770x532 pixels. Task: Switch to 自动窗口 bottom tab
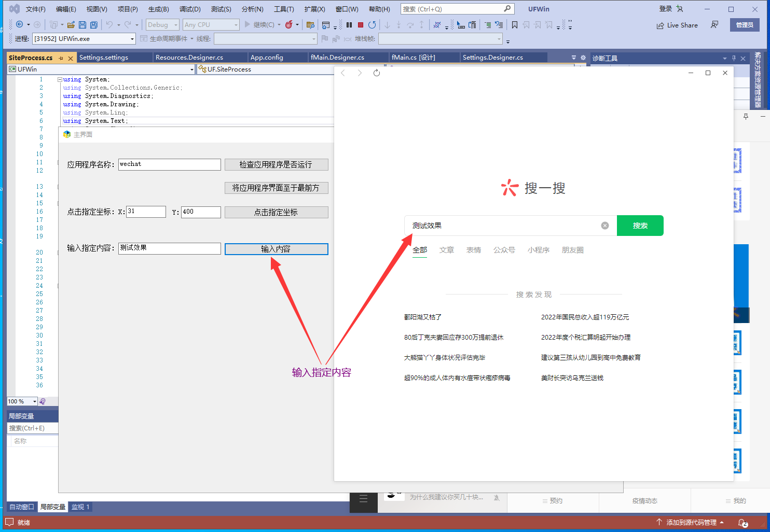pos(22,507)
